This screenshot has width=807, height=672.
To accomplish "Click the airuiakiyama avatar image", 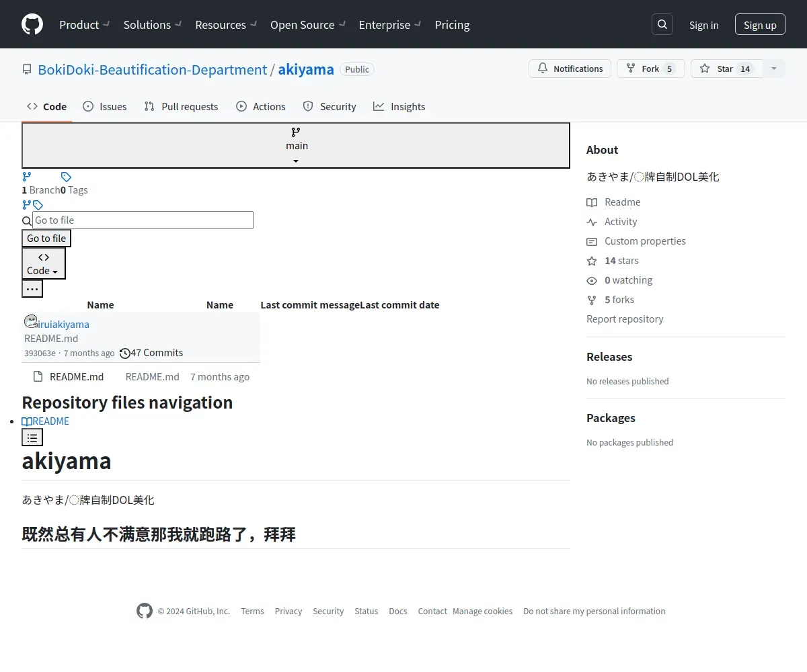I will point(30,321).
